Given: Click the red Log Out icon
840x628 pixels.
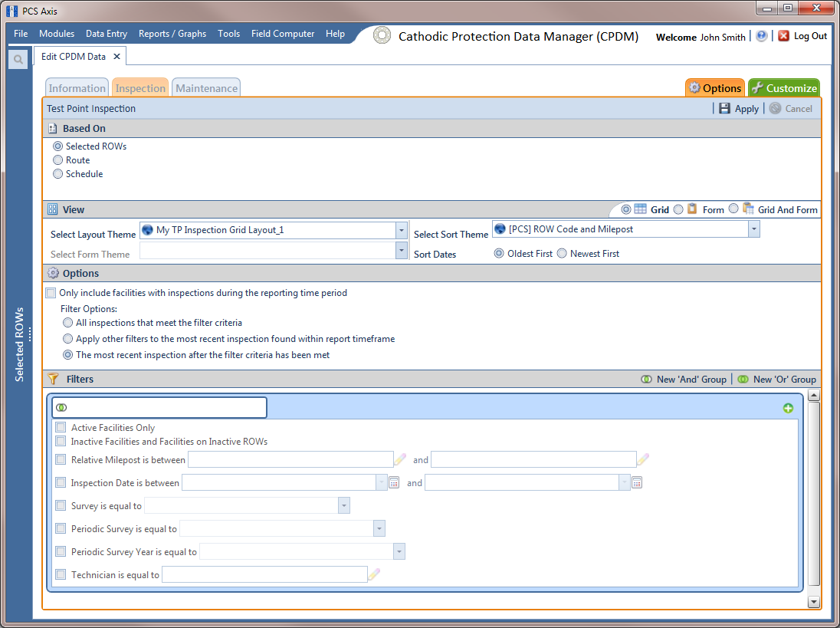Looking at the screenshot, I should point(783,36).
